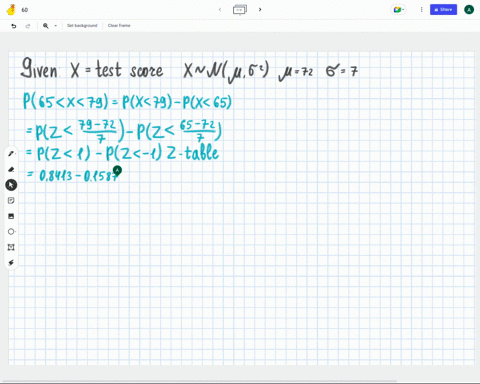Click the blue Share button
Screen dimensions: 480x384
[x=443, y=10]
